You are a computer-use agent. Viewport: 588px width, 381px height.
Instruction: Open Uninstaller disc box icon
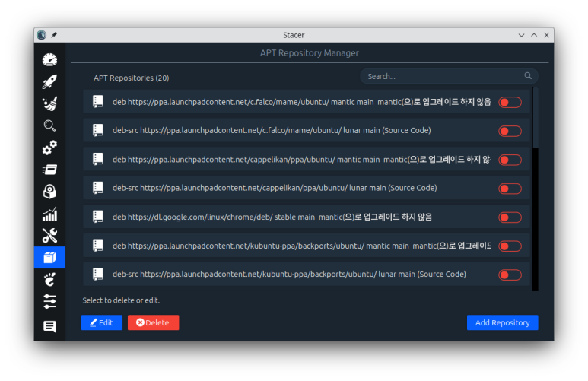[x=49, y=192]
